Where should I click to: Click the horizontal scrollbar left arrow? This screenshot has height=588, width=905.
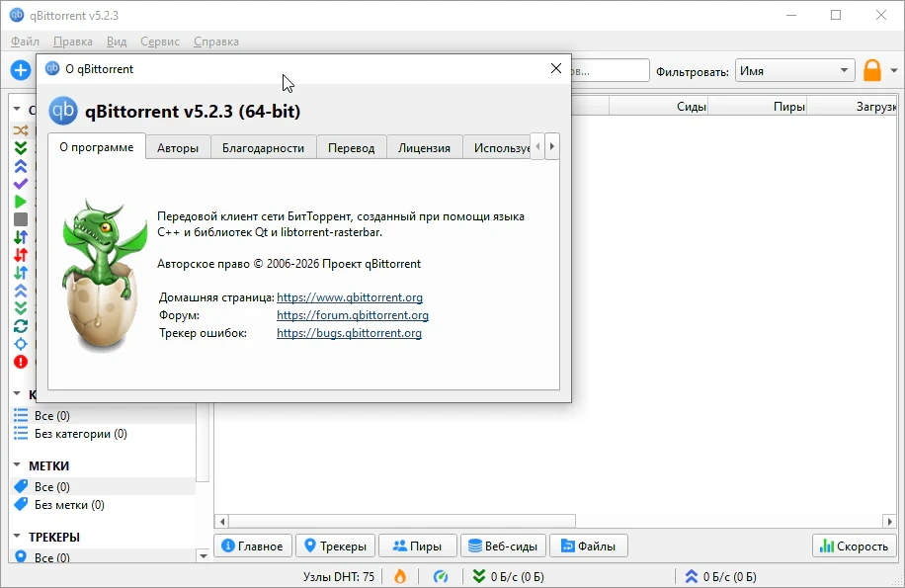click(x=222, y=521)
